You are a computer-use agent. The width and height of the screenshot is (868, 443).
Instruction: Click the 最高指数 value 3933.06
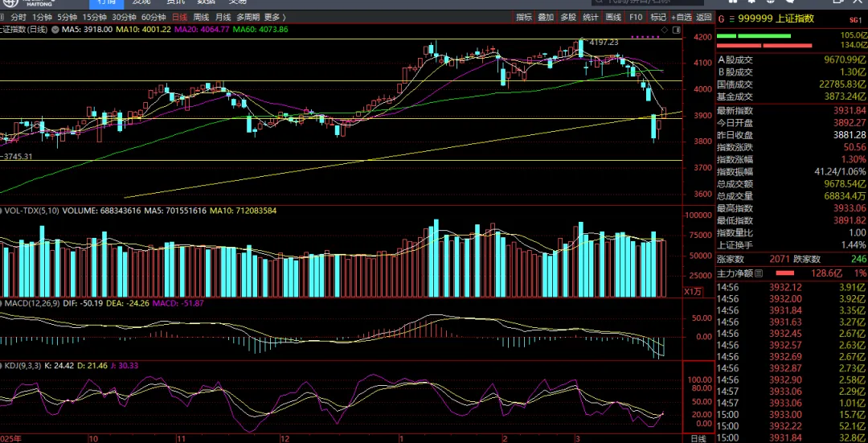click(850, 208)
